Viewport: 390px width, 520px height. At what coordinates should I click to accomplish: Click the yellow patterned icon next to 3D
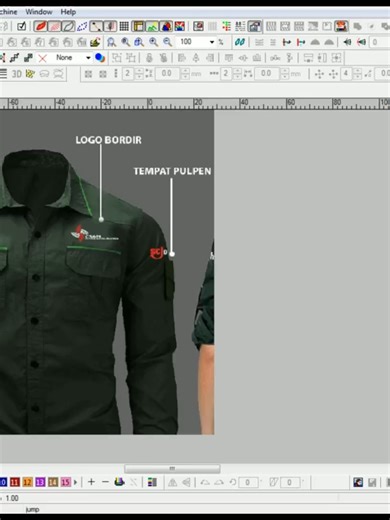pyautogui.click(x=30, y=74)
